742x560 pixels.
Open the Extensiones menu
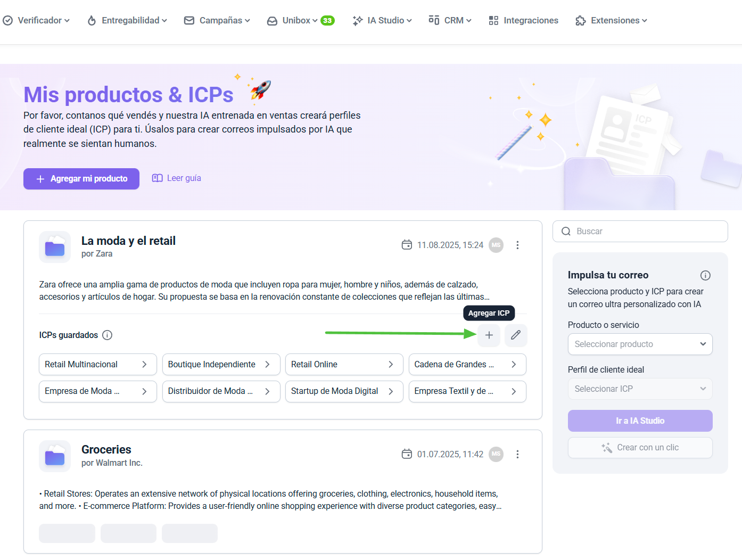611,20
